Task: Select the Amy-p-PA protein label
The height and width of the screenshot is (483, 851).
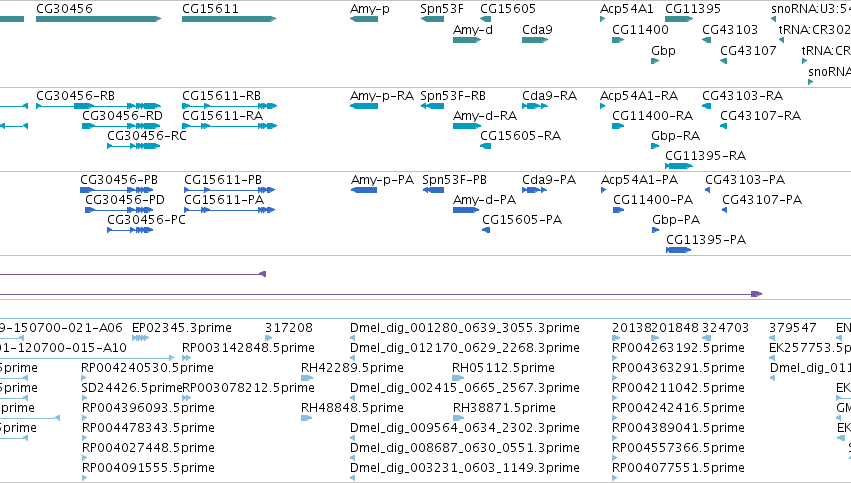Action: click(383, 180)
